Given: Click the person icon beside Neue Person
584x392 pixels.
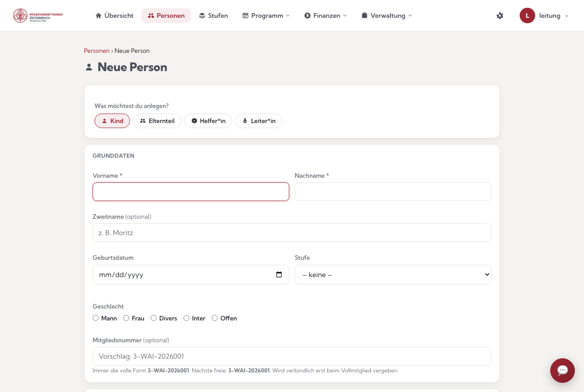Looking at the screenshot, I should tap(89, 67).
